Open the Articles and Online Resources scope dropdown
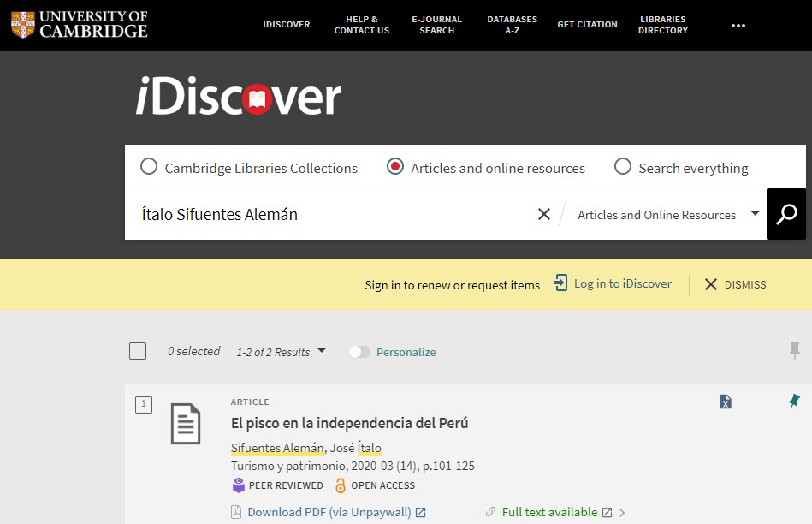 click(x=668, y=215)
